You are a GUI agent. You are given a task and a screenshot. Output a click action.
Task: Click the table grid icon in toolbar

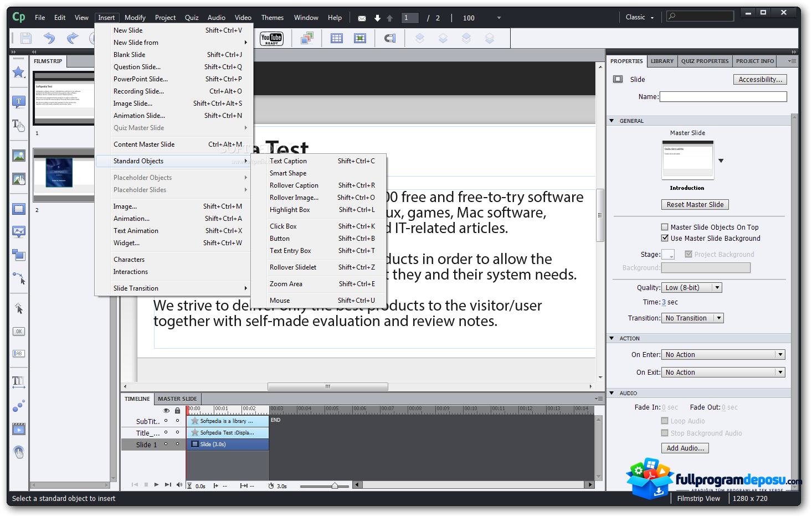337,38
